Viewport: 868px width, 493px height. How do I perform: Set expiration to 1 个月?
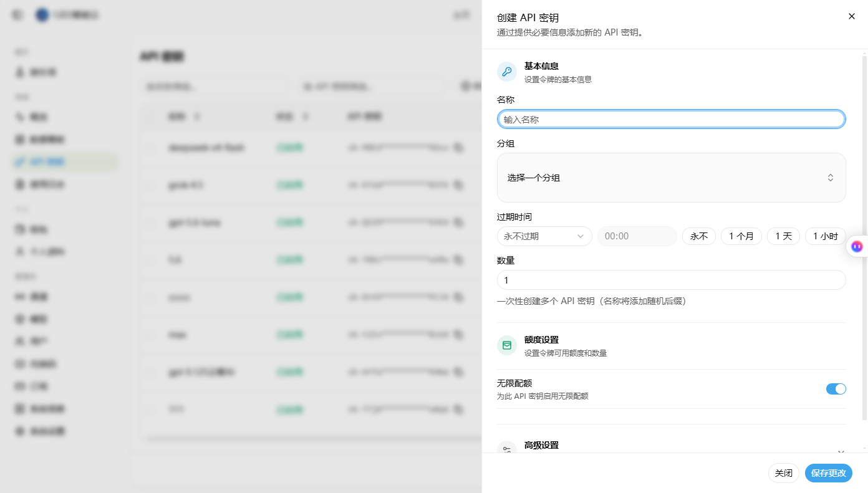(x=741, y=236)
